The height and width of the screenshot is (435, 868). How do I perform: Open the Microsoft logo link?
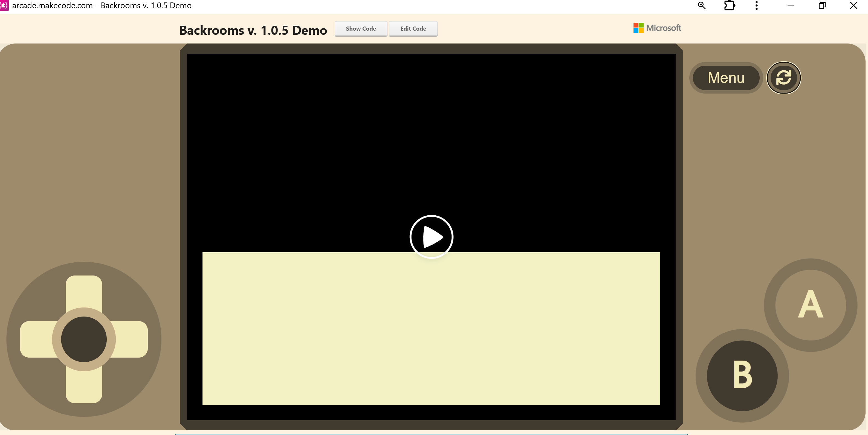point(657,28)
